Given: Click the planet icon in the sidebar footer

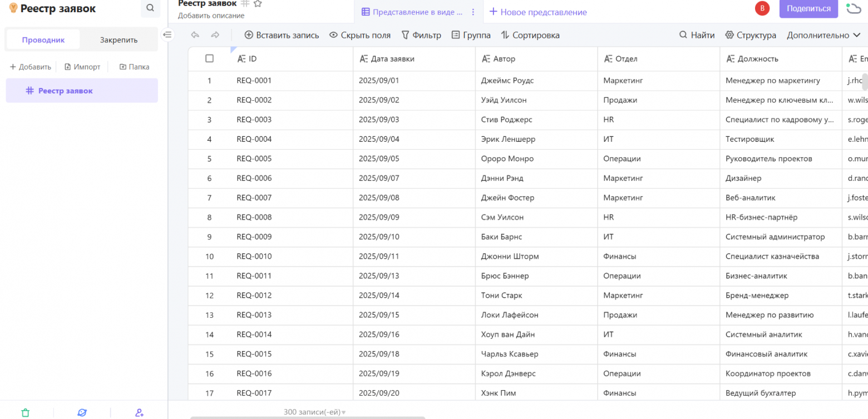Looking at the screenshot, I should tap(82, 412).
